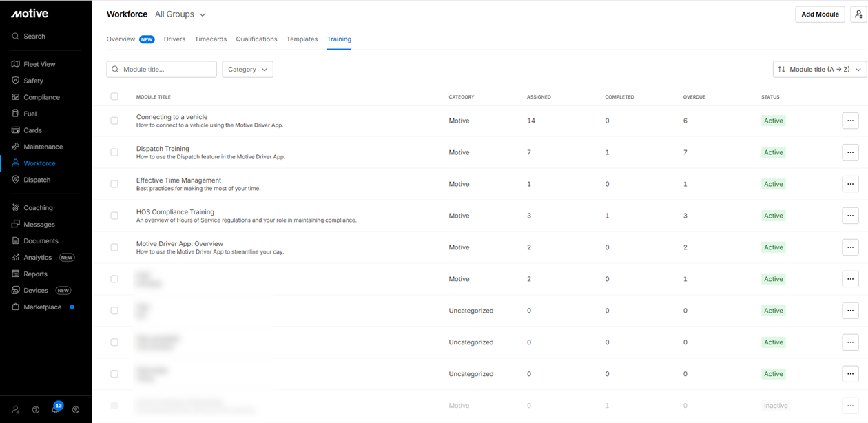
Task: Click the help question mark icon
Action: coord(36,409)
